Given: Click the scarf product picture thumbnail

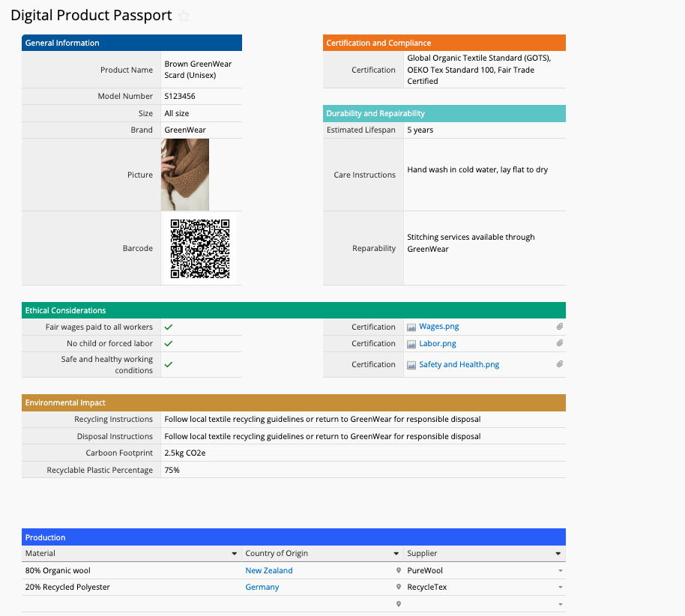Looking at the screenshot, I should click(185, 175).
